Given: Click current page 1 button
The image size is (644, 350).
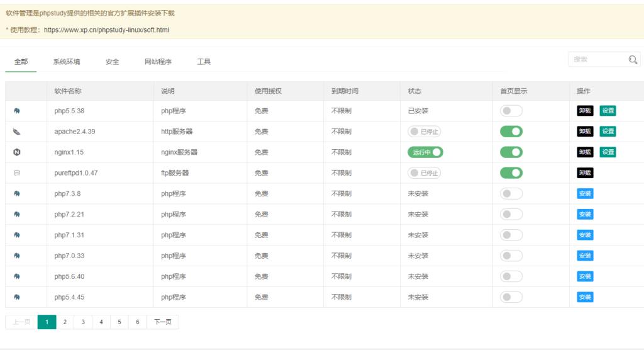Looking at the screenshot, I should (x=47, y=322).
